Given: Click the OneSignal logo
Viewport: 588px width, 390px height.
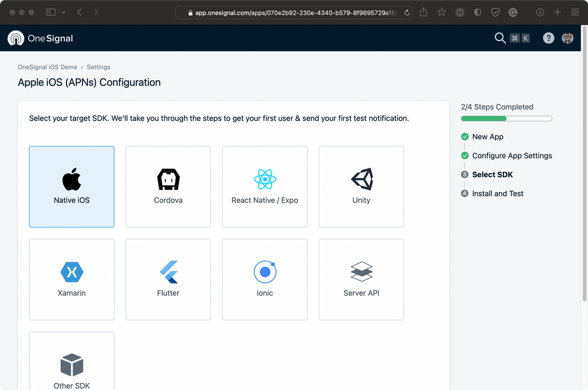Looking at the screenshot, I should (40, 38).
